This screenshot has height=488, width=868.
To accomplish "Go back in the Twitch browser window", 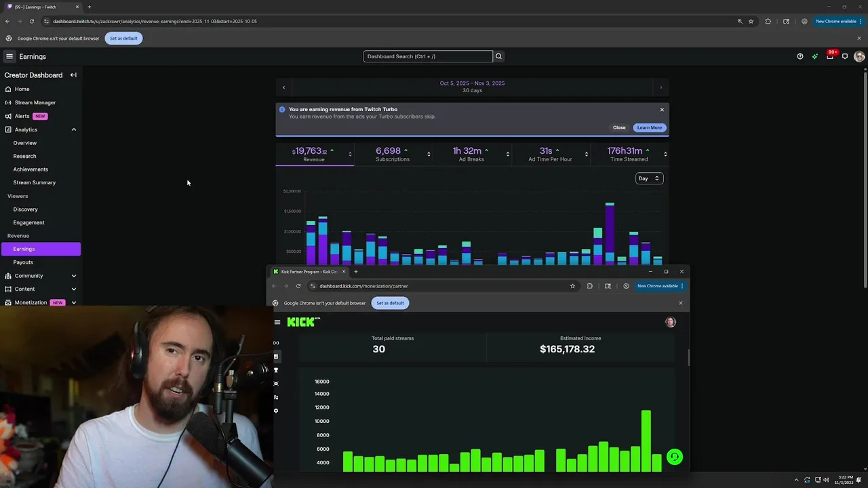I will (7, 21).
